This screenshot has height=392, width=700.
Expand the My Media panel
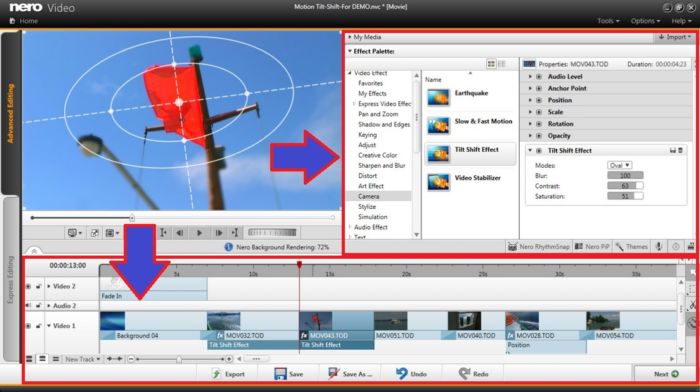[350, 37]
